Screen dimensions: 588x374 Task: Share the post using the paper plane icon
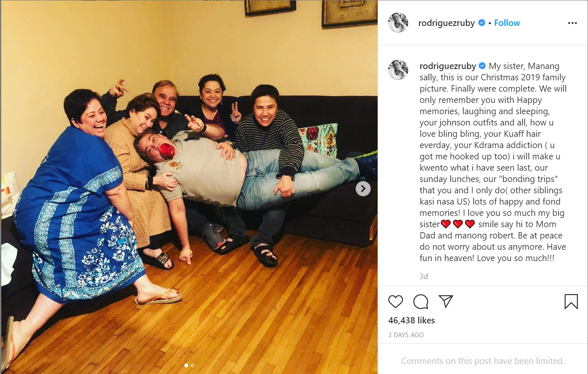[x=446, y=301]
